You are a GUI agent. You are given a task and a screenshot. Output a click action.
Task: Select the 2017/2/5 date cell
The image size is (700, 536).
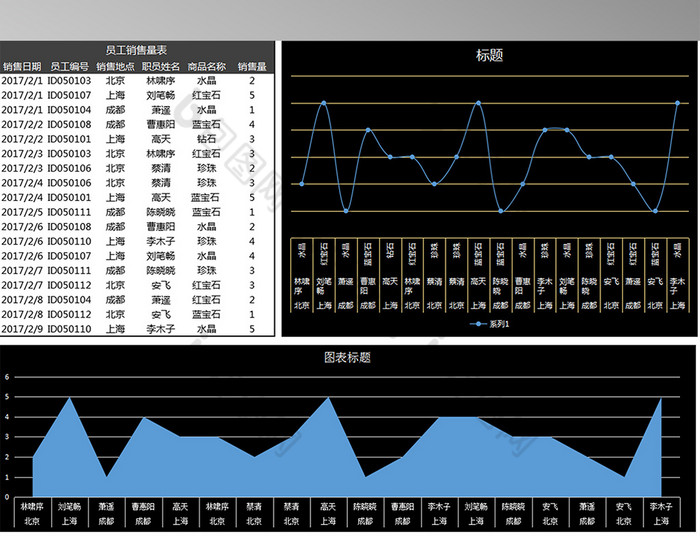click(x=22, y=212)
